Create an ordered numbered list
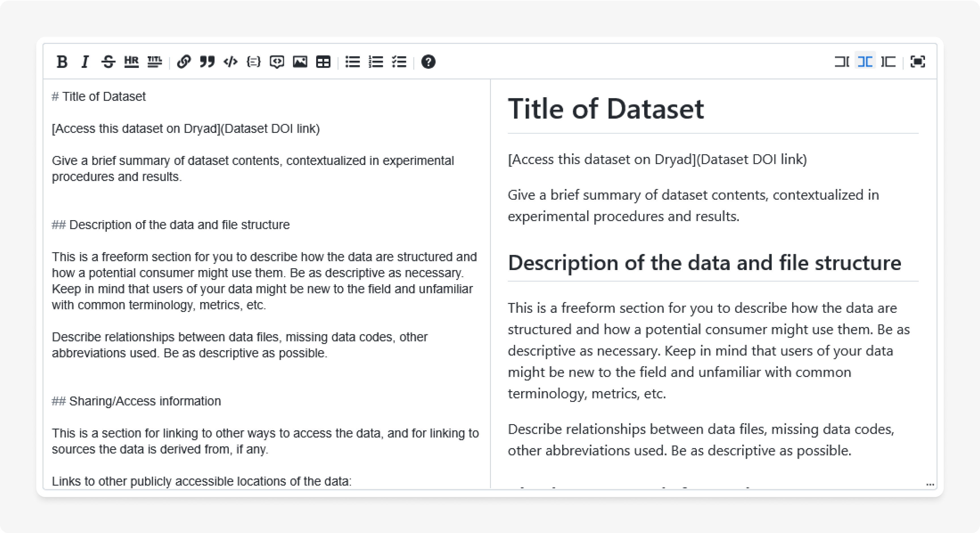This screenshot has width=980, height=533. (x=376, y=61)
